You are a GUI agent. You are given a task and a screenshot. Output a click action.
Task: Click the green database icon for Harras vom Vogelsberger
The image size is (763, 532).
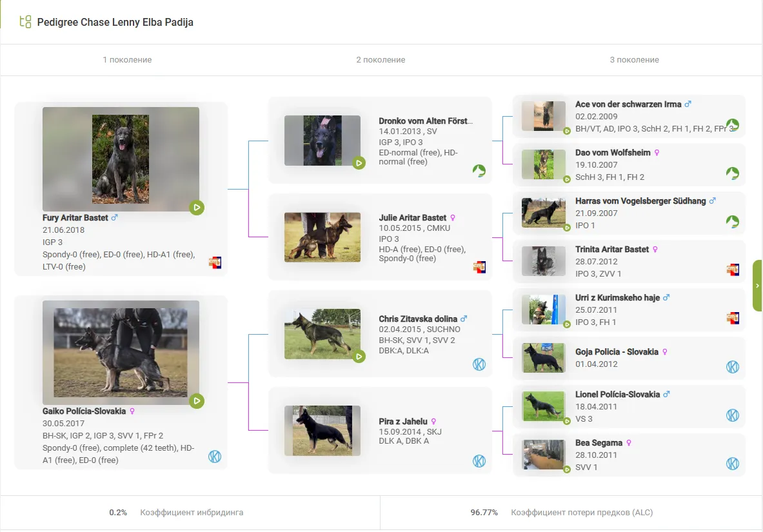tap(732, 222)
